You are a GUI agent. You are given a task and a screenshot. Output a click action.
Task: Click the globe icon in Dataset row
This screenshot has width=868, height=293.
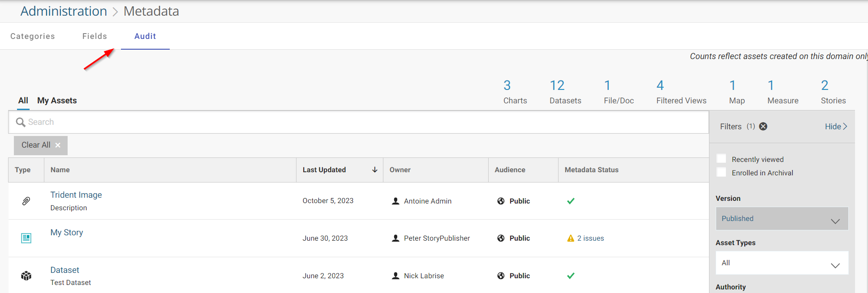(501, 276)
